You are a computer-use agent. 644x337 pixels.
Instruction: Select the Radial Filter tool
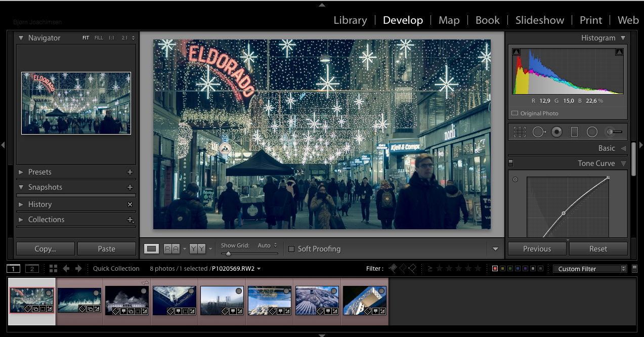[x=592, y=132]
